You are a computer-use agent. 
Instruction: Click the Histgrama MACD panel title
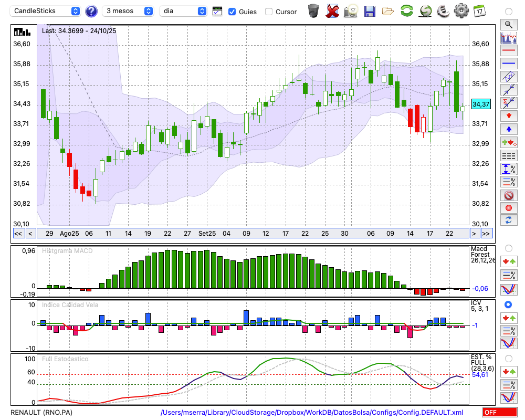click(67, 251)
